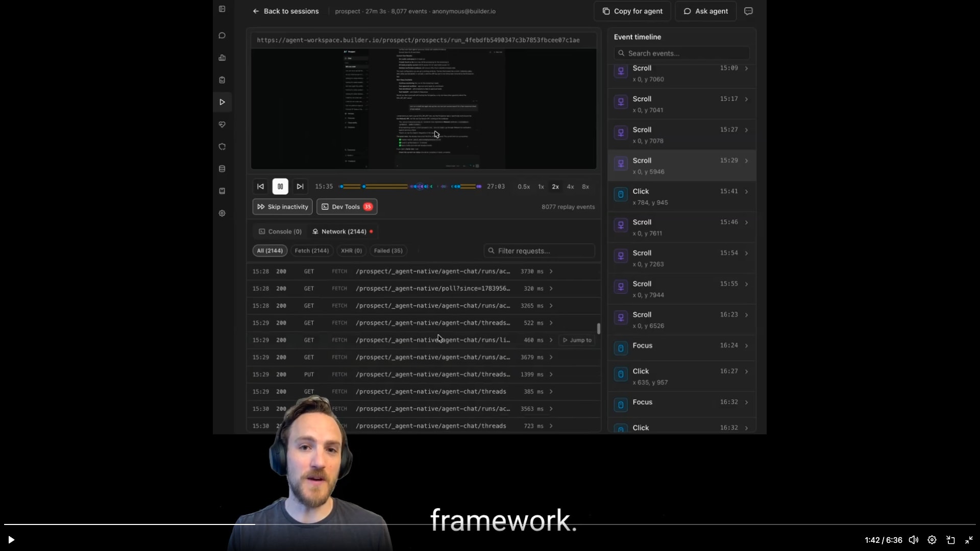Open the book docs sidebar icon
Screen dimensions: 980x551
(x=222, y=191)
